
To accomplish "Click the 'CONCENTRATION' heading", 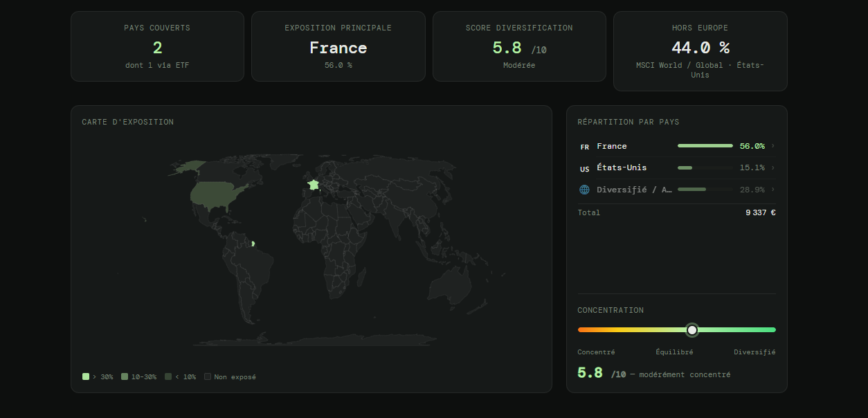I will tap(611, 310).
